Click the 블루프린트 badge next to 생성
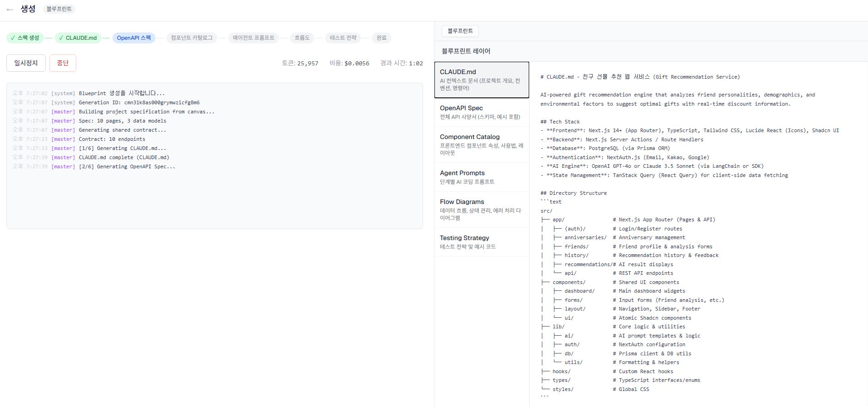868x407 pixels. point(59,9)
